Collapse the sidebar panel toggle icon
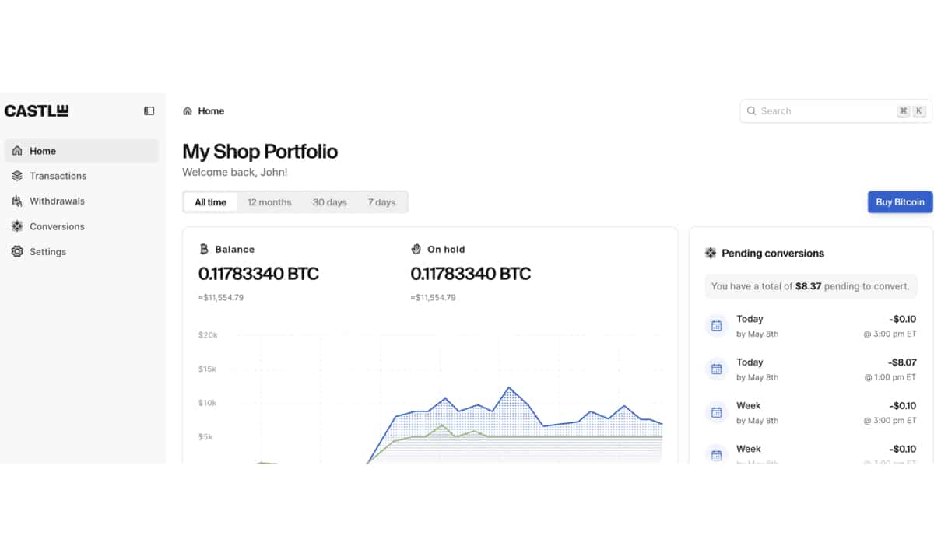The height and width of the screenshot is (560, 934). 149,111
